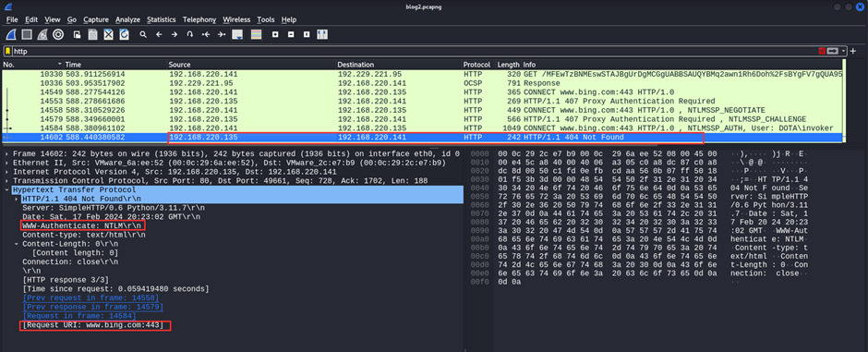Click the yellow filter bookmark icon
This screenshot has width=868, height=352.
pos(7,52)
